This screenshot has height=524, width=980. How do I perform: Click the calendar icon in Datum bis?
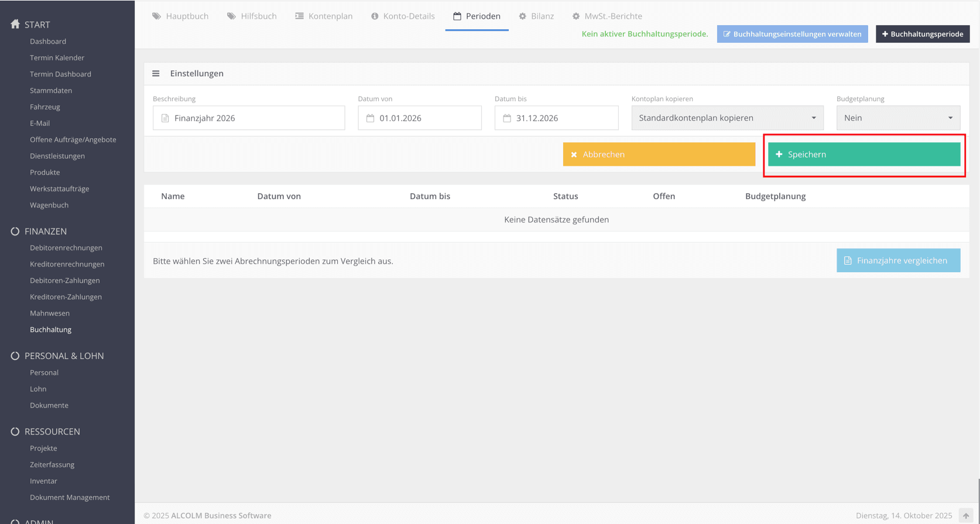coord(507,118)
